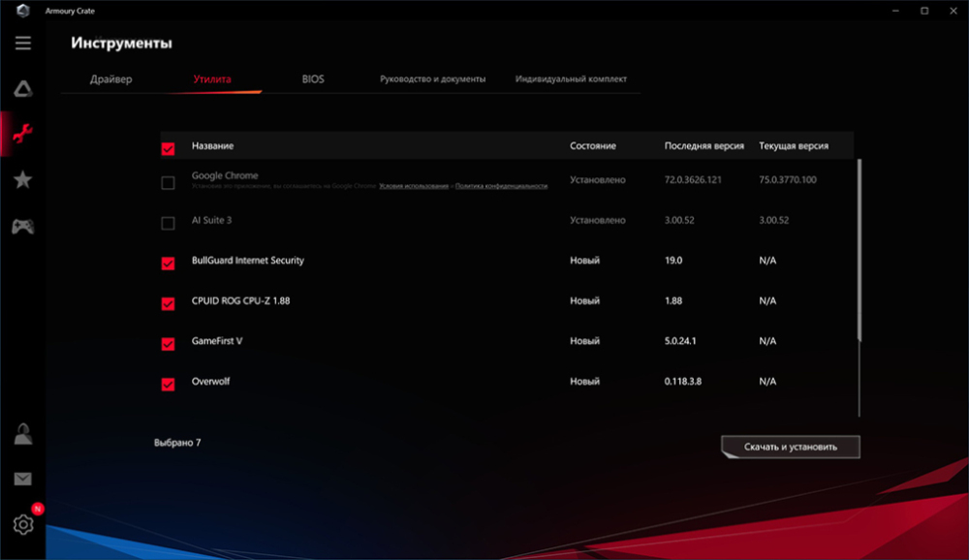Toggle the select-all checkbox beside Название
The image size is (969, 560).
pos(168,149)
